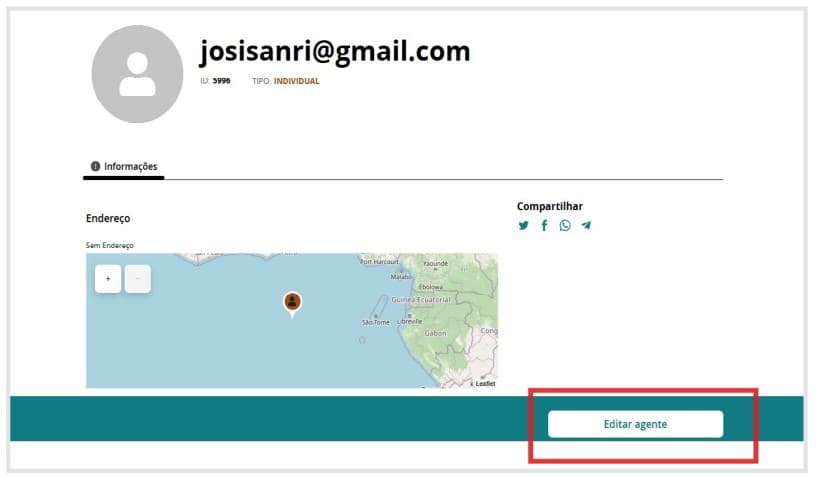Share profile on Twitter
The image size is (816, 477).
tap(523, 225)
